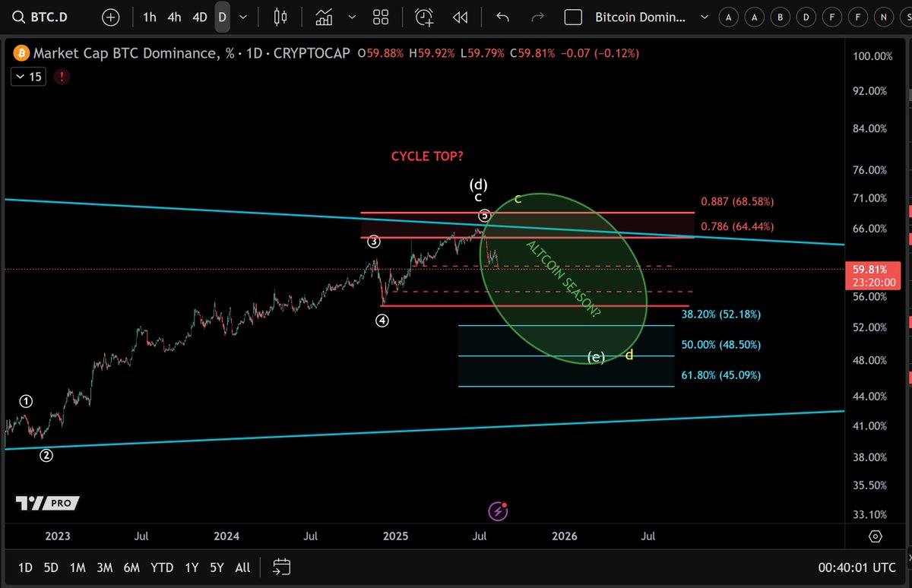Screen dimensions: 912x588
Task: Click the orange Bitcoin logo in legend
Action: point(21,53)
